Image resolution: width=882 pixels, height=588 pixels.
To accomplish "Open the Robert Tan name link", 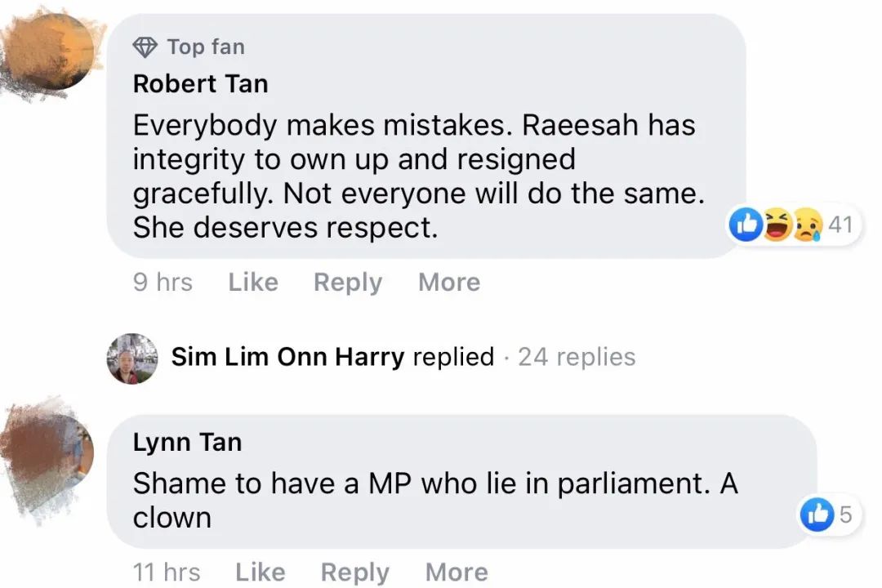I will tap(200, 83).
